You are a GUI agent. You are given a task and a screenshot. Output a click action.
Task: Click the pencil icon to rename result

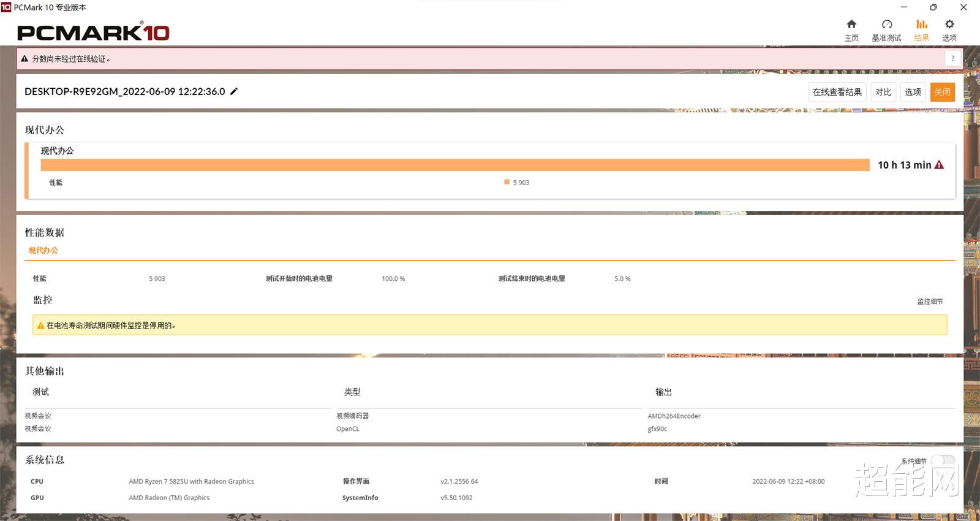pyautogui.click(x=234, y=91)
